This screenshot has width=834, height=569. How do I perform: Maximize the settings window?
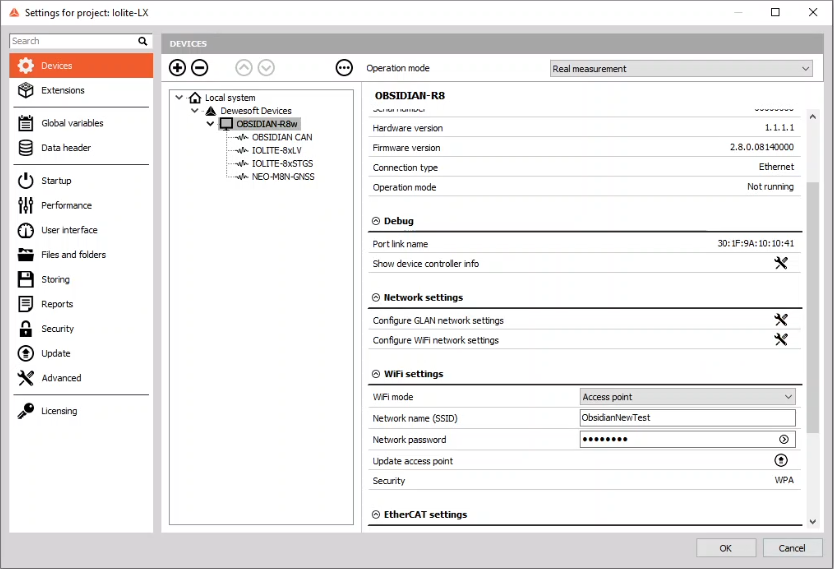pyautogui.click(x=775, y=12)
